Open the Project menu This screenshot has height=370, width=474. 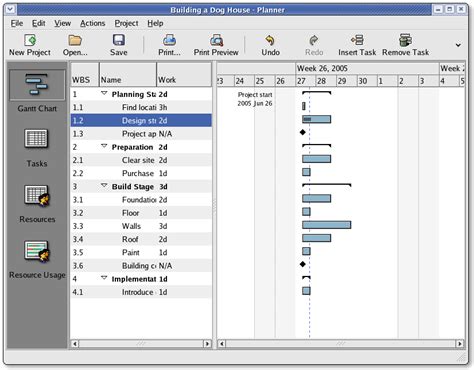click(x=126, y=23)
